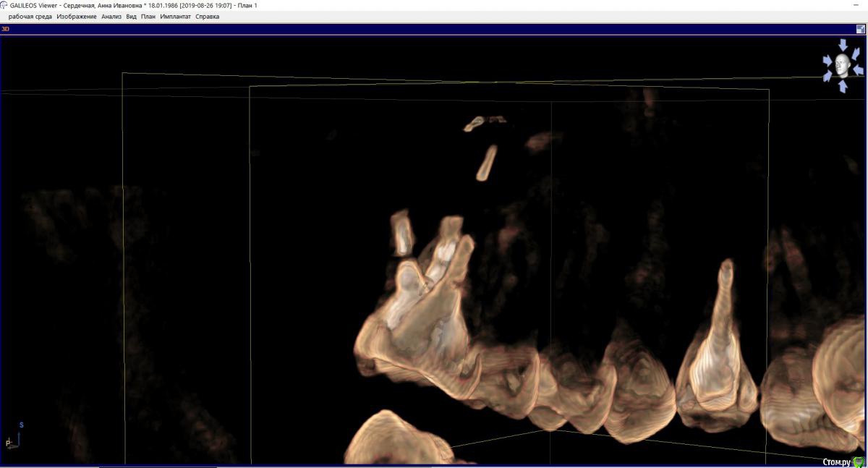Click the down arrow above the orientation head

click(x=842, y=43)
